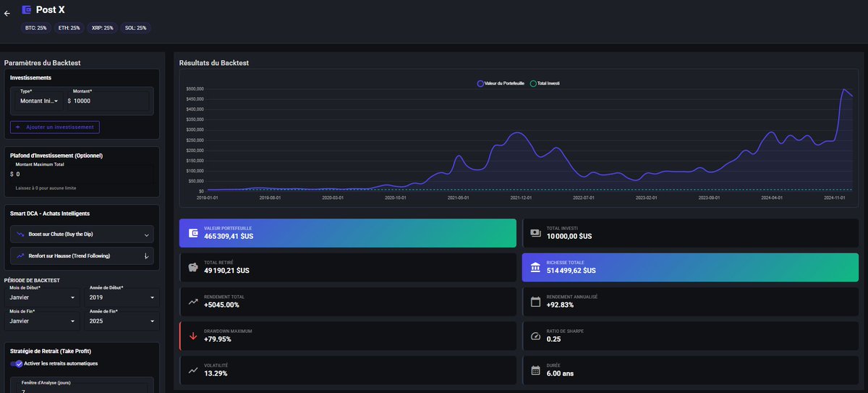Click the $500,000 y-axis label
Screen dimensions: 868x393
click(196, 89)
